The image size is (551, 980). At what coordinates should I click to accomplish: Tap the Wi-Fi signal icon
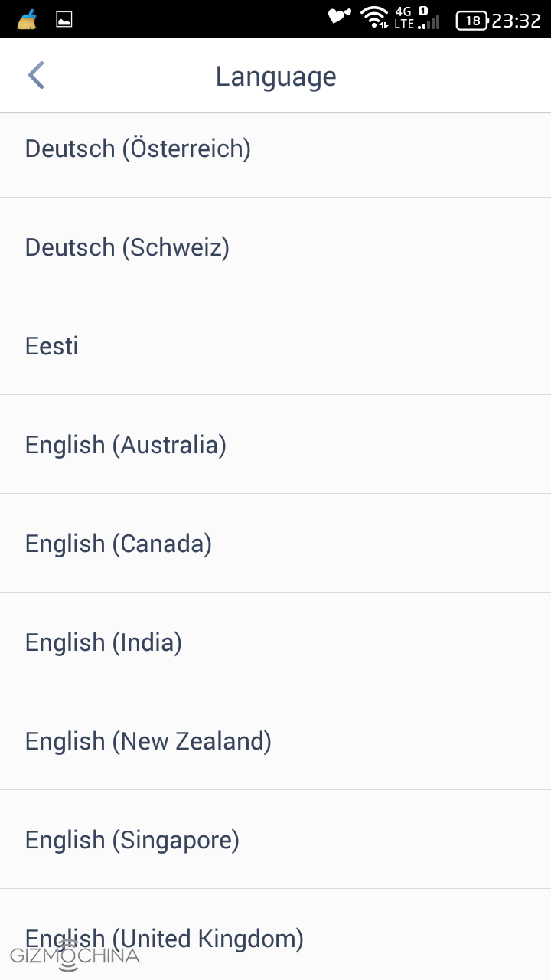coord(374,18)
